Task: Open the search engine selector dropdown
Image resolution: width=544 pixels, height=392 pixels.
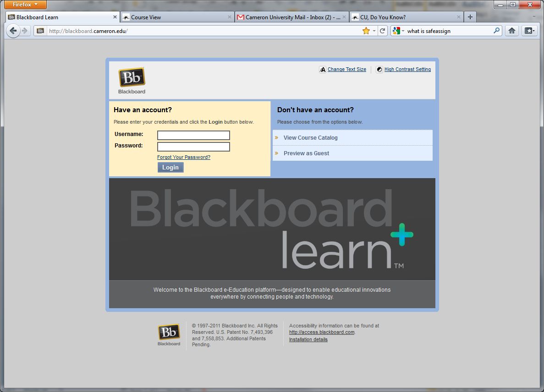Action: point(398,31)
